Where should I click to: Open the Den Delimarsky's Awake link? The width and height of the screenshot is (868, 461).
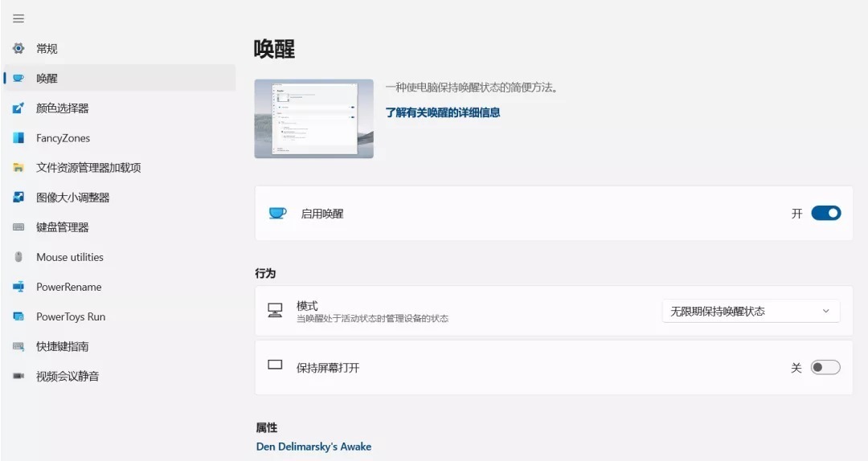(x=313, y=447)
